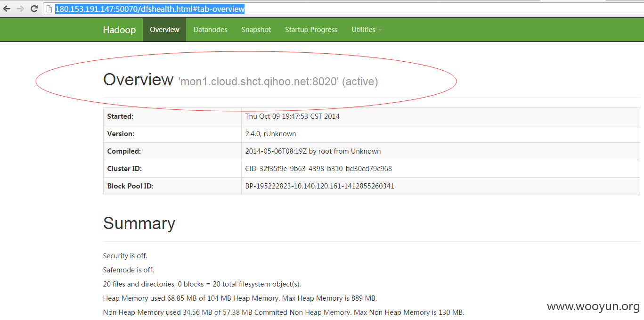Select version value 2.4.0, rUnknown

pyautogui.click(x=270, y=134)
